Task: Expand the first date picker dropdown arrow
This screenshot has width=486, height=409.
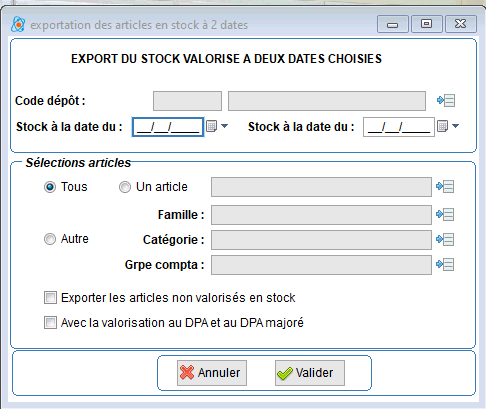Action: coord(225,126)
